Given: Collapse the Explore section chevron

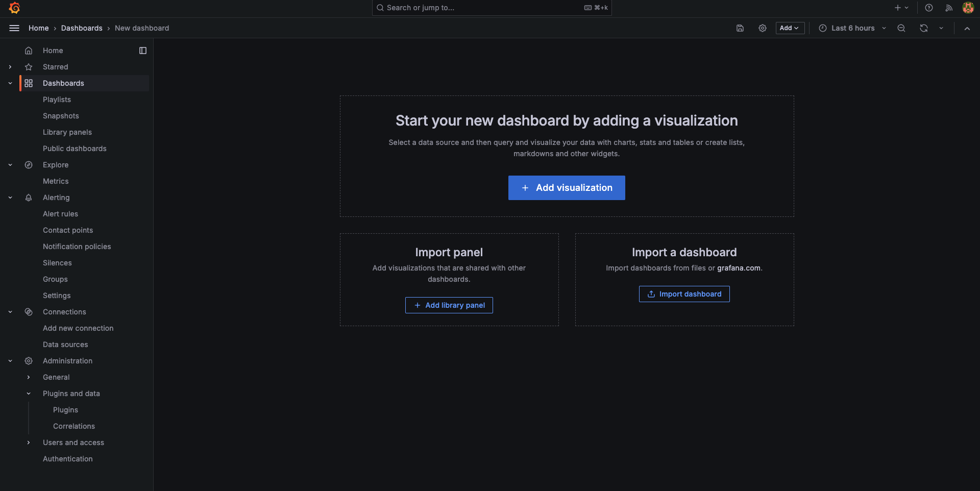Looking at the screenshot, I should pos(10,165).
